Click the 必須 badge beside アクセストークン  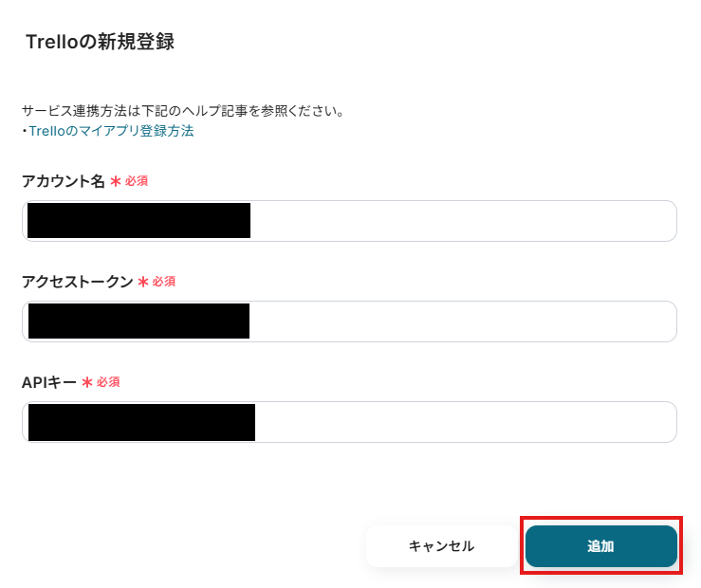point(164,281)
